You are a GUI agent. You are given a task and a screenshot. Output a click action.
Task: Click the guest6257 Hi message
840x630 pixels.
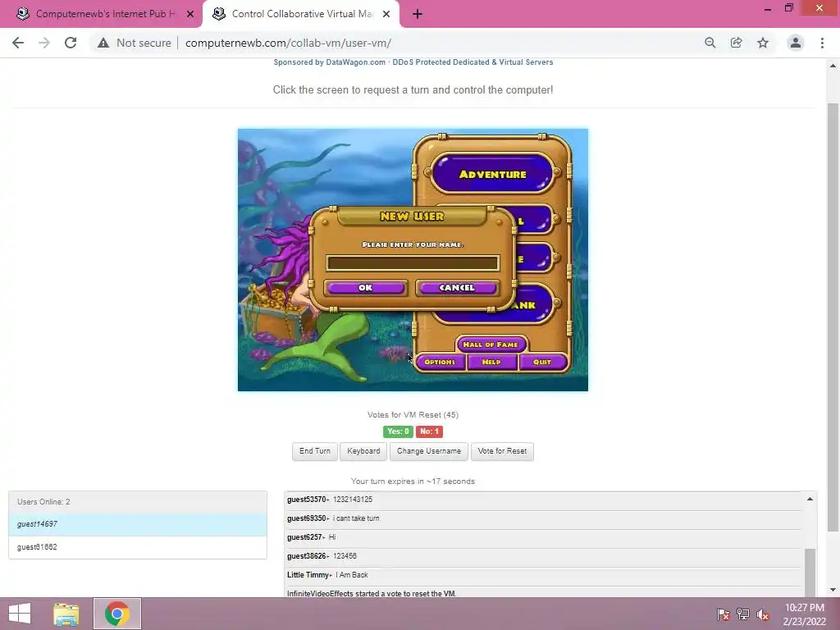click(543, 536)
